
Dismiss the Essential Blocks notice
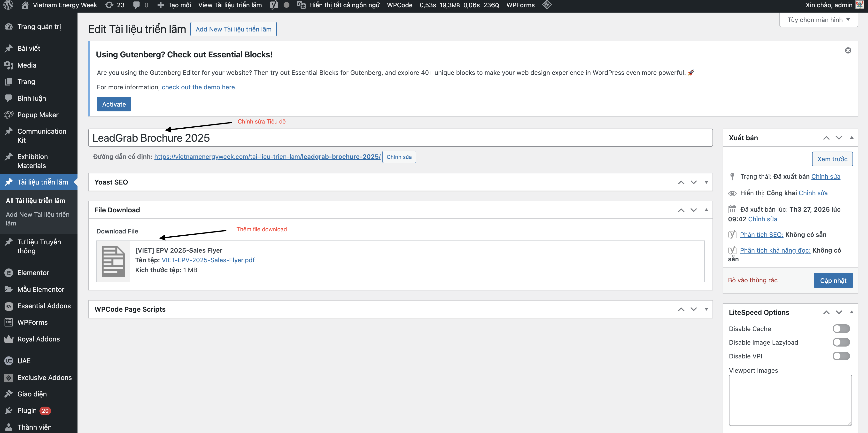[848, 51]
